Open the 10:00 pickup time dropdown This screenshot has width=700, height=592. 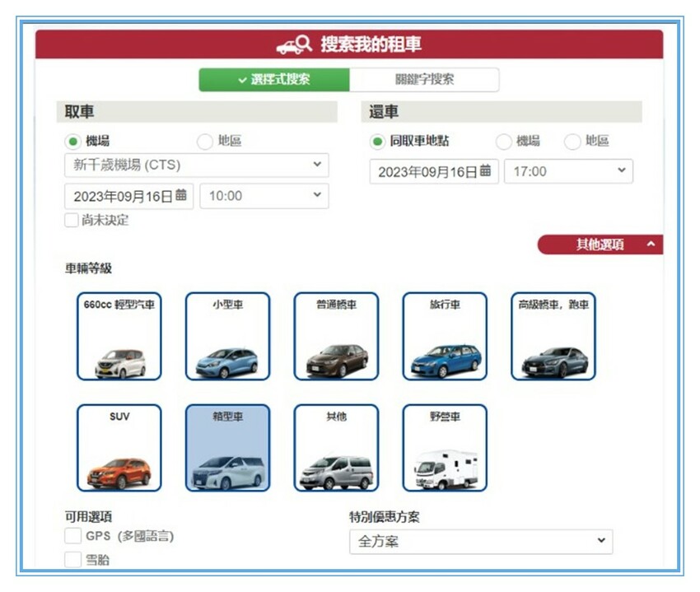264,196
